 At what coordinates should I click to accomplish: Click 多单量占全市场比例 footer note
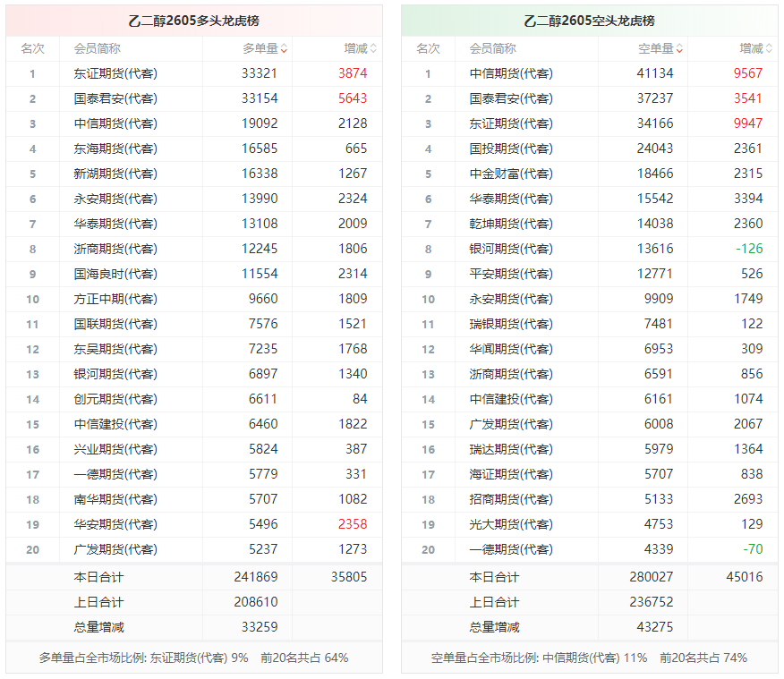193,658
